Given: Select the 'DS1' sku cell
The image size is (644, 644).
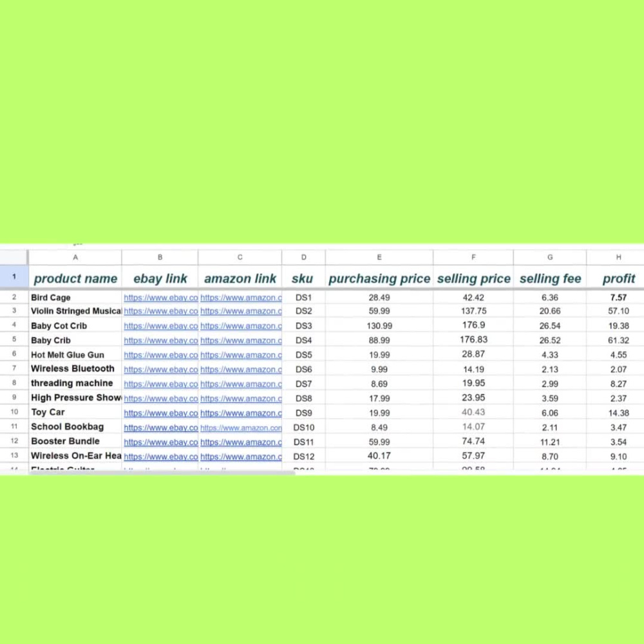Looking at the screenshot, I should 303,298.
